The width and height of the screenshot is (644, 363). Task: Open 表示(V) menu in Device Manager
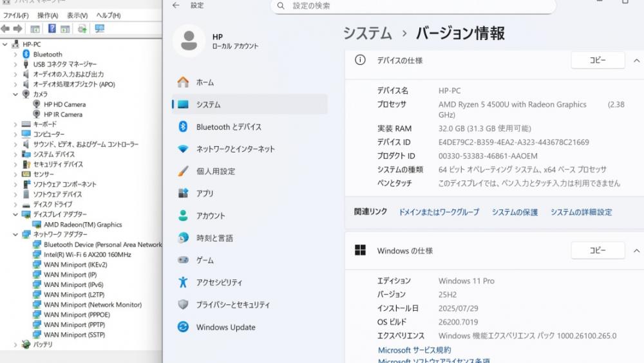[77, 15]
